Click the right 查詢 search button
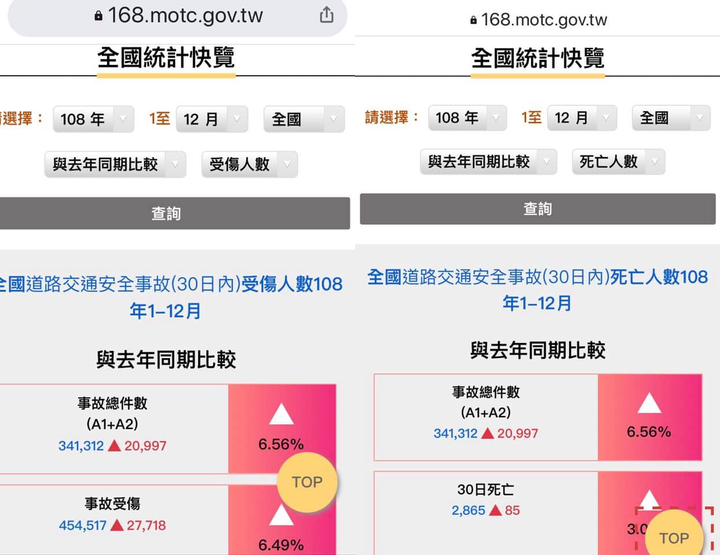The width and height of the screenshot is (720, 555). coord(538,209)
